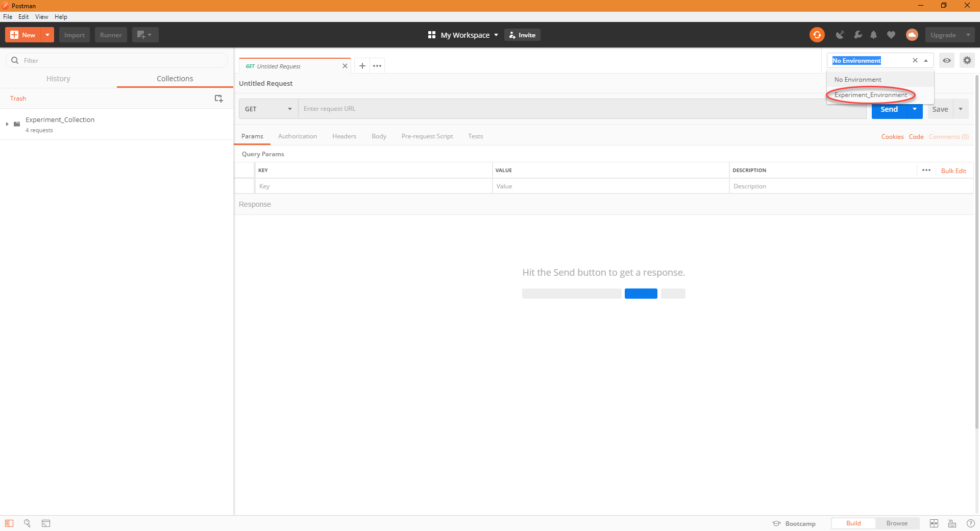The image size is (980, 531).
Task: Open the Body tab
Action: pyautogui.click(x=379, y=136)
